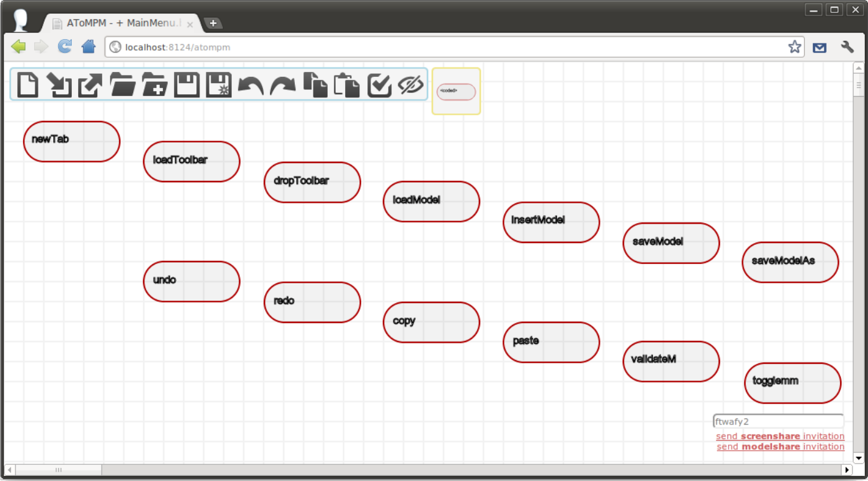This screenshot has height=481, width=868.
Task: Click the drop toolbar arrow-out icon
Action: [90, 85]
